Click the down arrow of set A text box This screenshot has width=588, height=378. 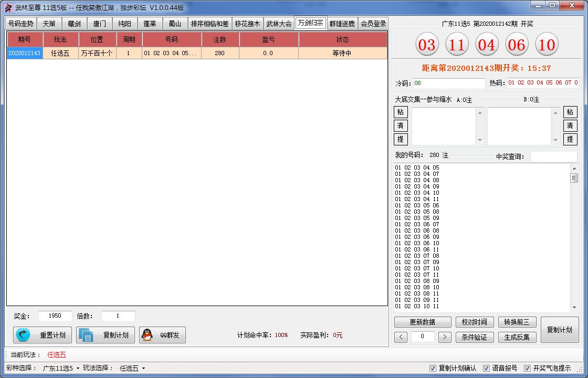(x=479, y=140)
